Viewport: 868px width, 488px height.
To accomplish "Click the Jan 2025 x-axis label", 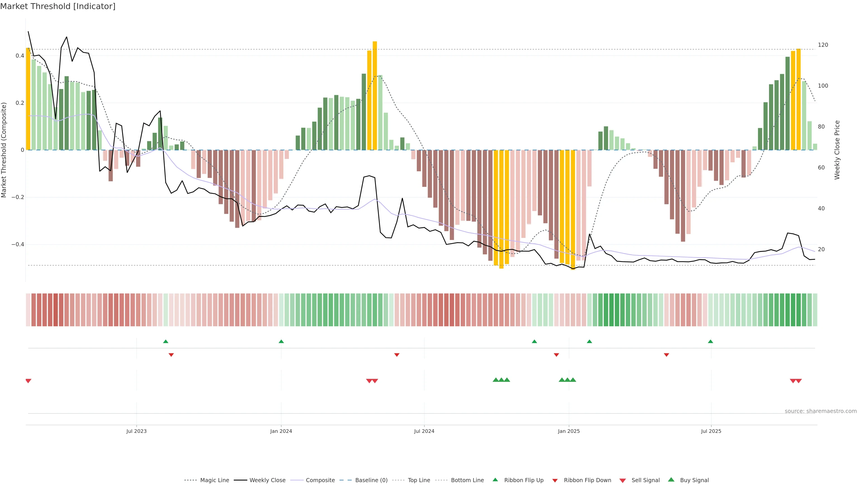I will tap(569, 431).
